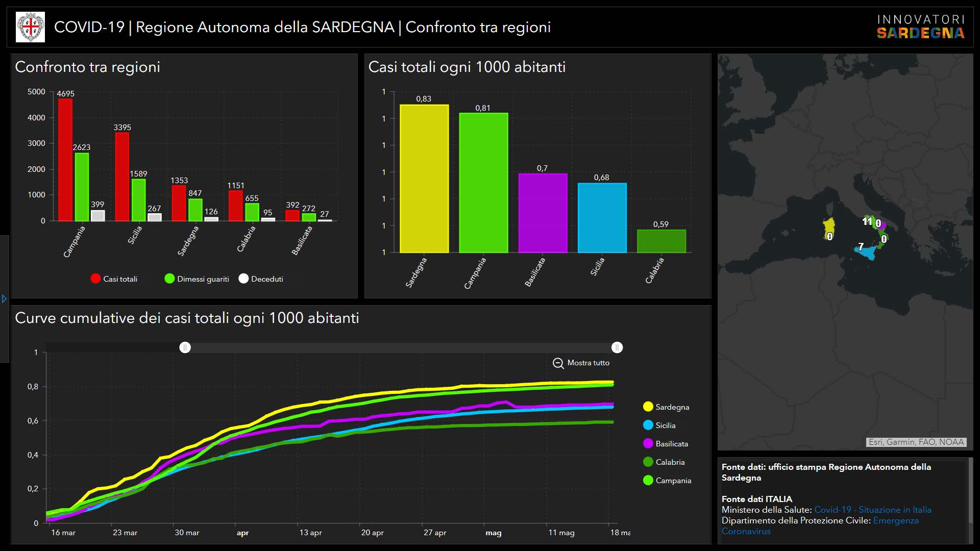The height and width of the screenshot is (551, 980).
Task: Open the Emergenza Coronavirus link
Action: (x=895, y=520)
